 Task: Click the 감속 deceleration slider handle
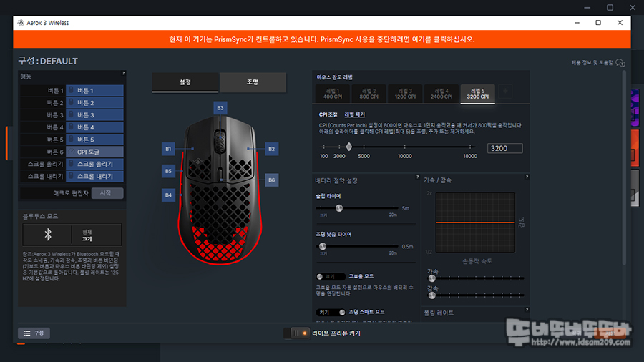point(431,295)
